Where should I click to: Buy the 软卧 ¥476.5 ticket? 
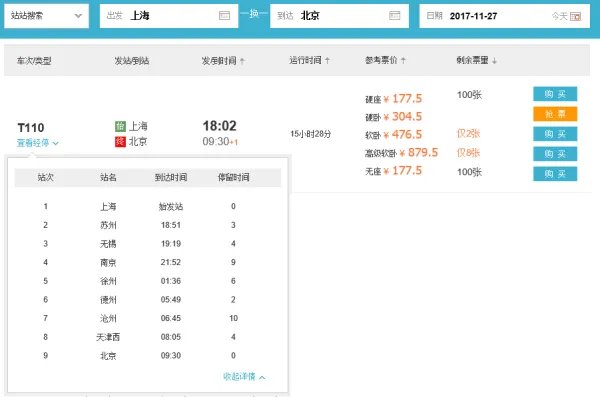[555, 134]
